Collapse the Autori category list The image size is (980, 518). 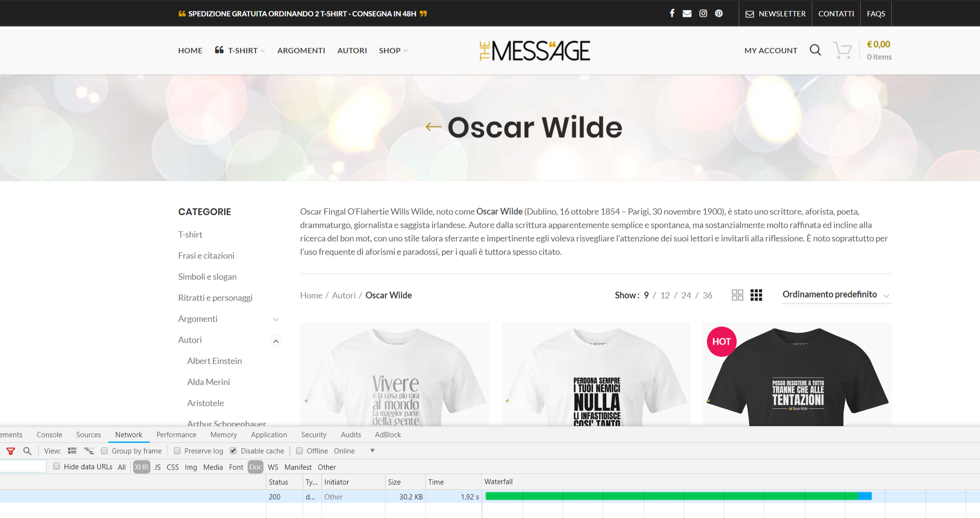[x=276, y=341]
